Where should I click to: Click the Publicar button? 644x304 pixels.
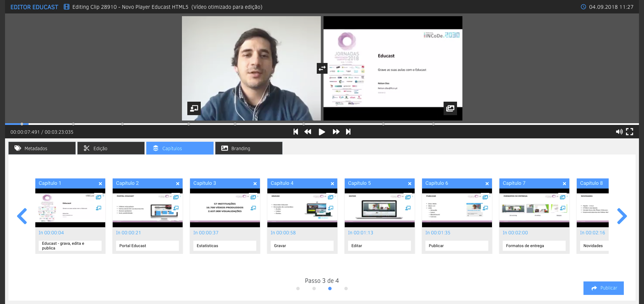pos(604,288)
